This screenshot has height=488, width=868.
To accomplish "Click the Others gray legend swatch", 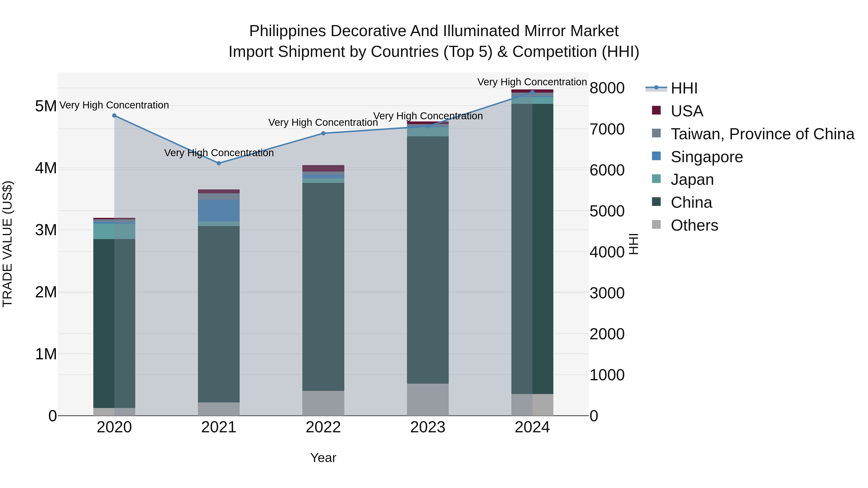I will 656,224.
